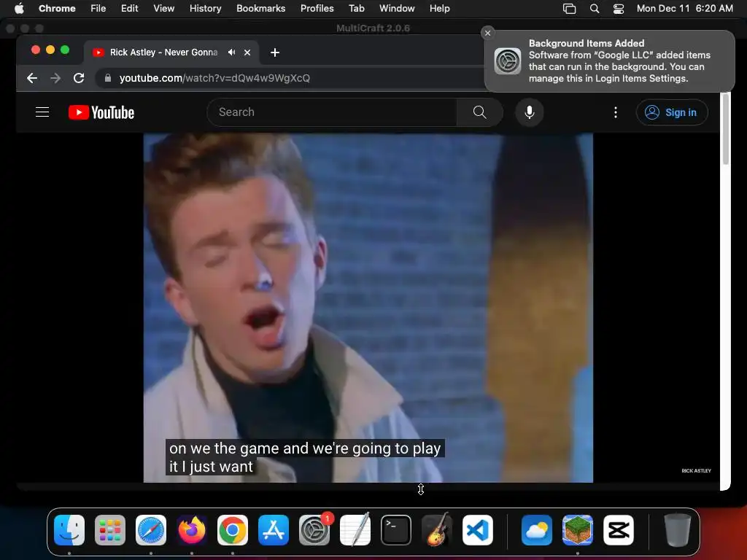Open App Store from the Dock

click(274, 530)
